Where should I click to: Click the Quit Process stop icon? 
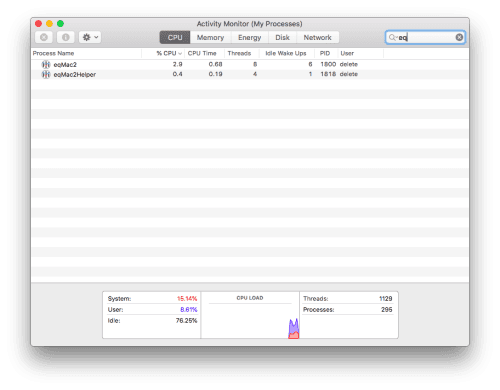coord(44,37)
